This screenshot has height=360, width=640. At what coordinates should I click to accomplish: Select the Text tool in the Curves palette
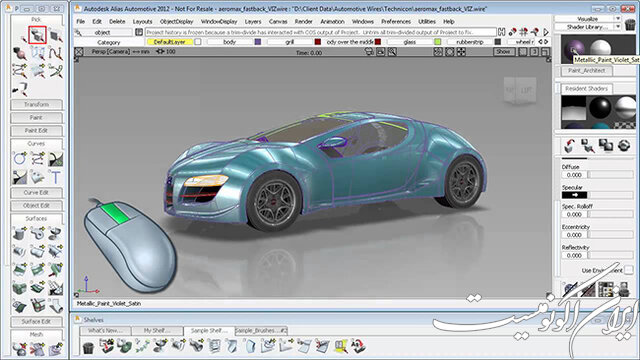[55, 177]
